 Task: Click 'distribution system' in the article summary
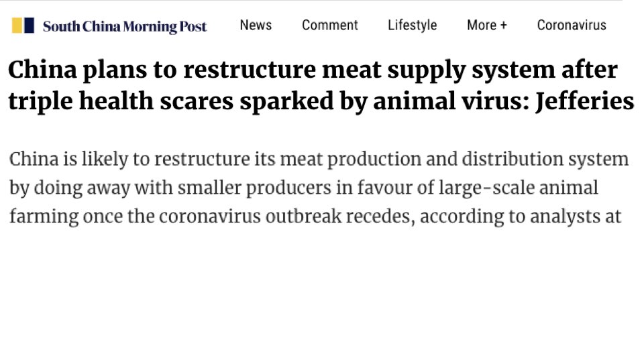[x=545, y=160]
